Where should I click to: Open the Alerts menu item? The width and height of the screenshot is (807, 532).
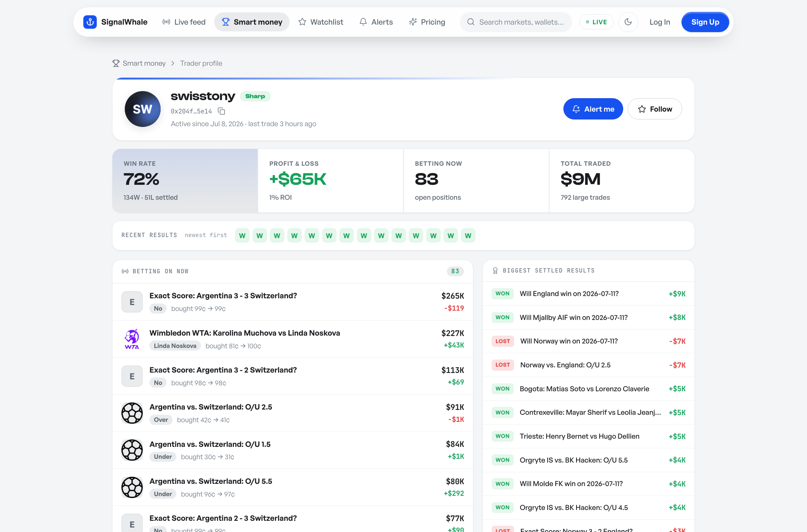(x=376, y=22)
